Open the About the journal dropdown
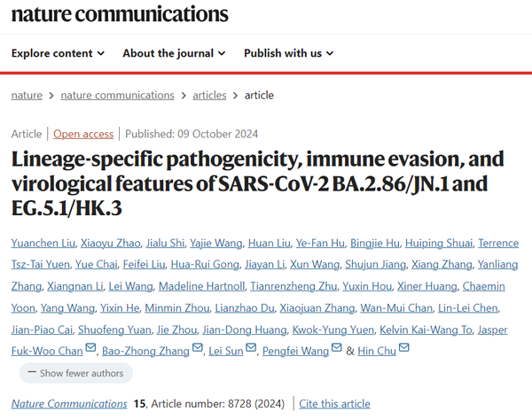This screenshot has height=419, width=532. 174,53
